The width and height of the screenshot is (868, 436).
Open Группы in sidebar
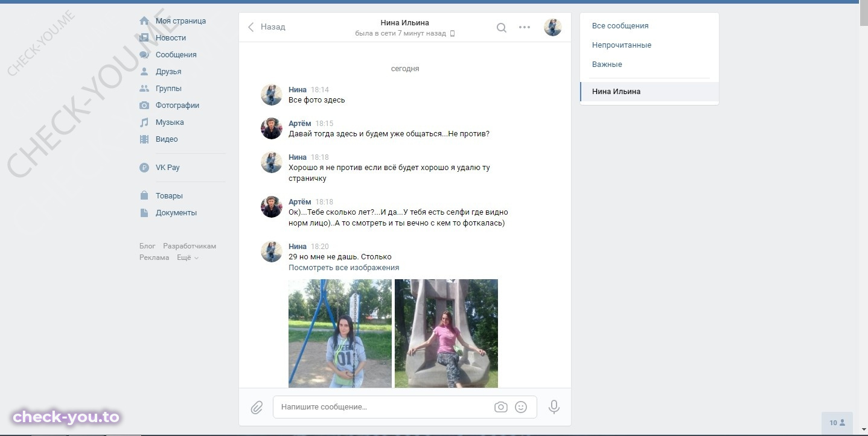(168, 89)
